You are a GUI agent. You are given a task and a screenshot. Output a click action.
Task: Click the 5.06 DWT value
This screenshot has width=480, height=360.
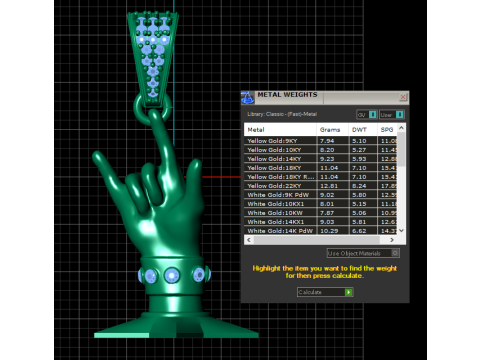click(x=359, y=213)
